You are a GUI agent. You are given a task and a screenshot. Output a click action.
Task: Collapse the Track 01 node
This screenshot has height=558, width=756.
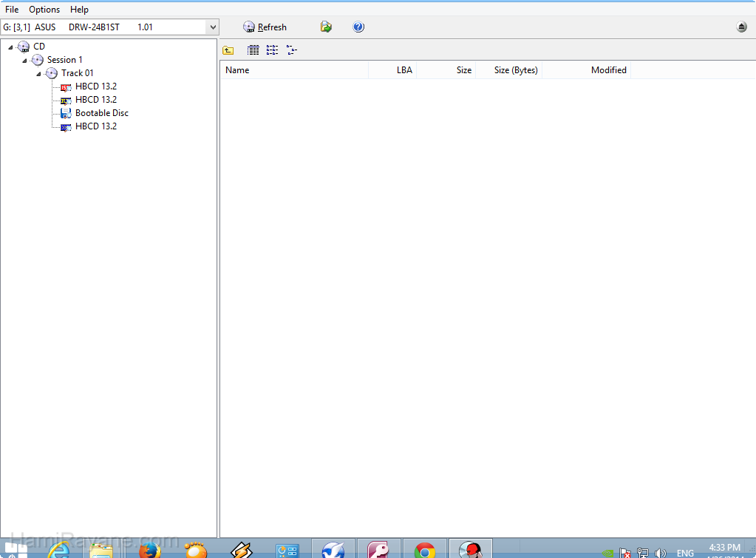click(38, 74)
